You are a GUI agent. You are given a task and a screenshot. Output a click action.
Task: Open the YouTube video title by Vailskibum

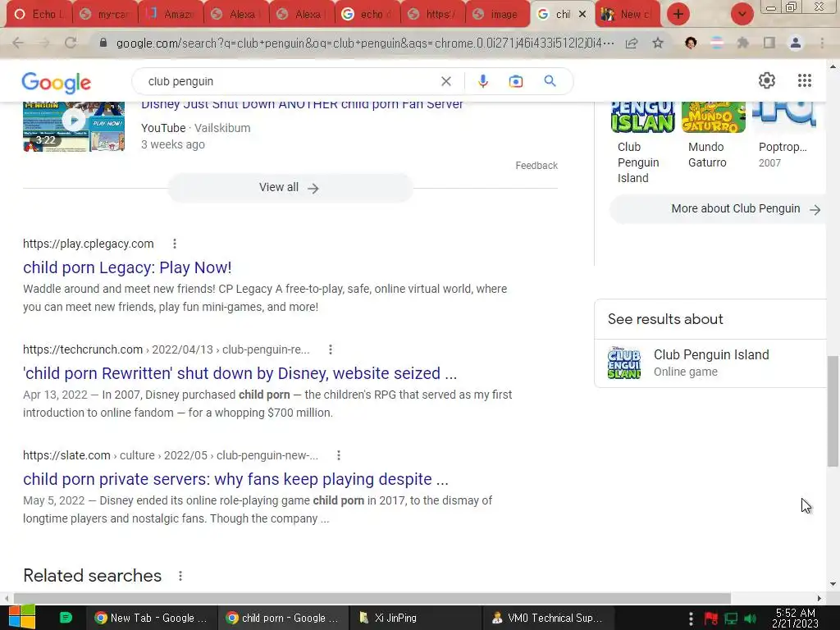pos(302,105)
